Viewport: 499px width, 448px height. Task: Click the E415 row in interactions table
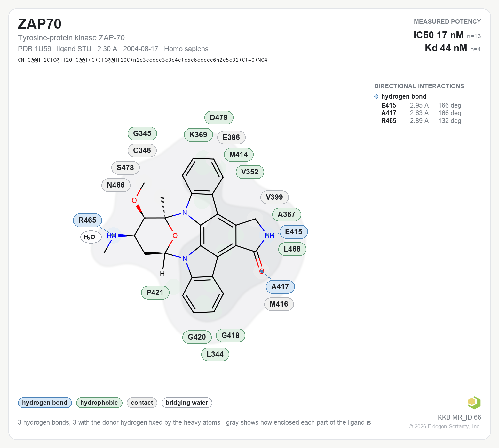[421, 105]
